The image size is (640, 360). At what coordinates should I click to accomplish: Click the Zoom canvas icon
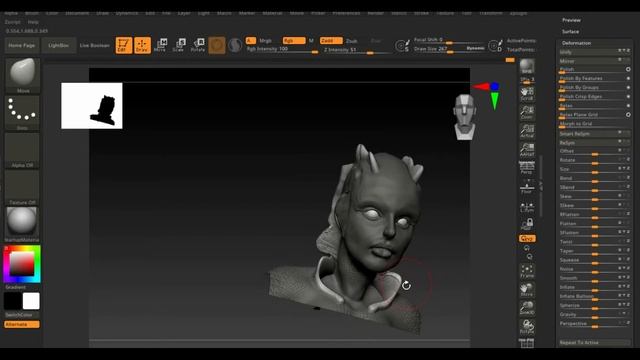[527, 112]
